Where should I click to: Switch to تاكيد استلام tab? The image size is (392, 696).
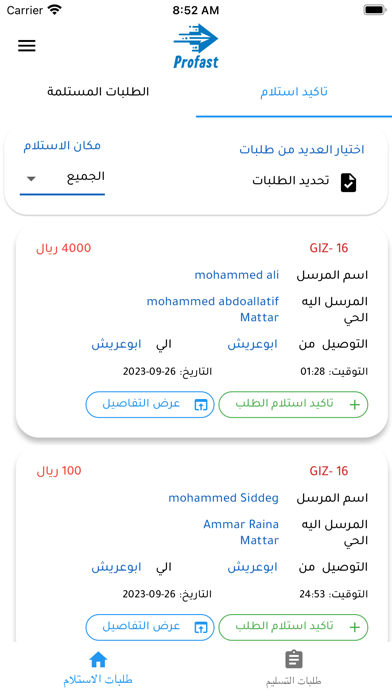coord(294,92)
